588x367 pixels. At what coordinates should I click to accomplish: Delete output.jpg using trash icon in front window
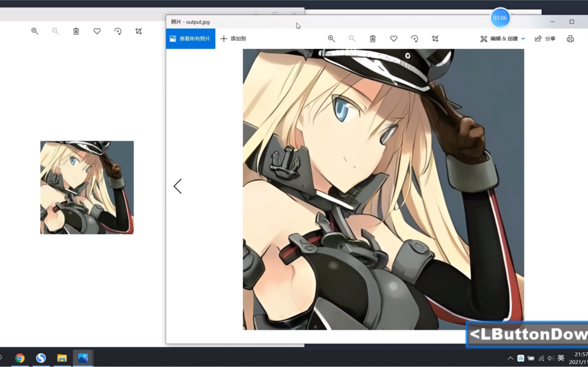373,39
